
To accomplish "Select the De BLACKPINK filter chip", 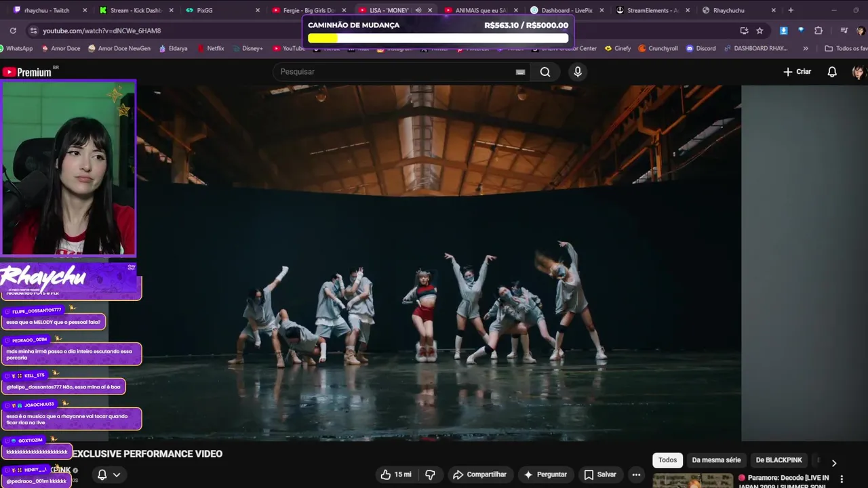I will tap(779, 460).
